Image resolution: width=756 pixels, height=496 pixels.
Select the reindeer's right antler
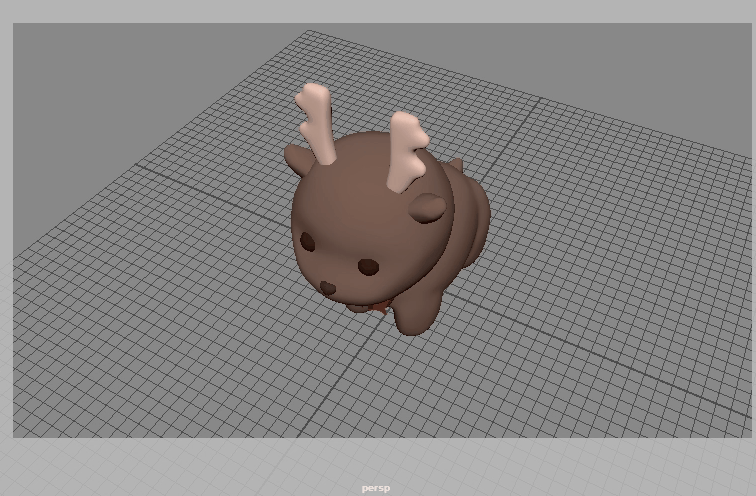[x=406, y=152]
